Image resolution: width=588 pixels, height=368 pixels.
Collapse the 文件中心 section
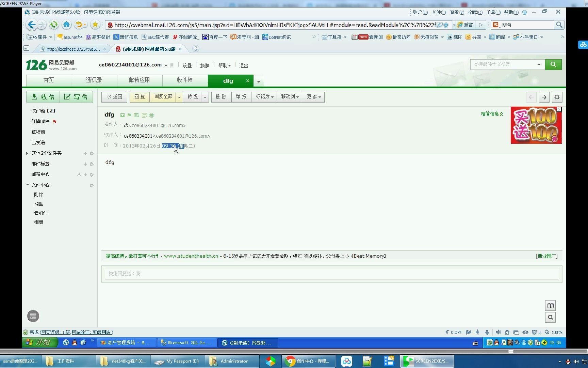coord(28,185)
